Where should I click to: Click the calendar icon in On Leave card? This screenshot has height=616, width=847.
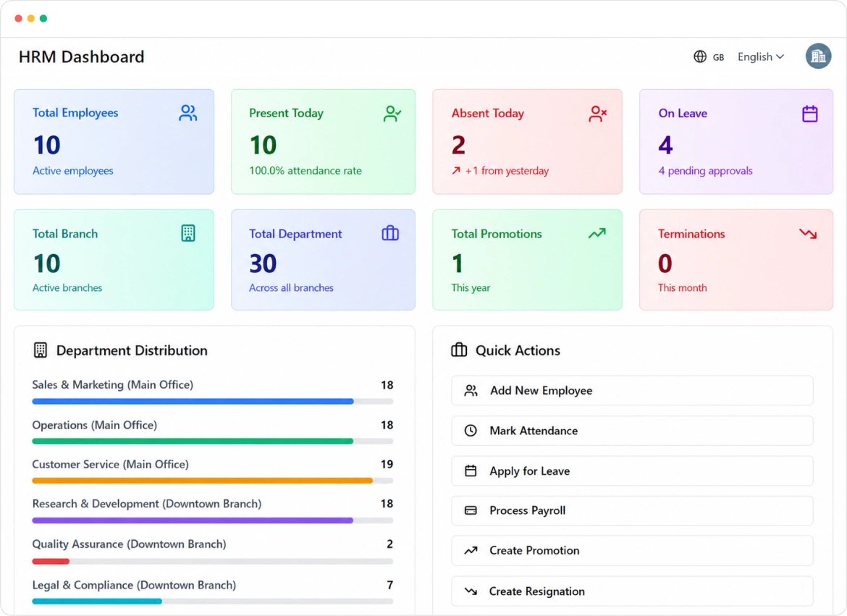click(x=810, y=114)
